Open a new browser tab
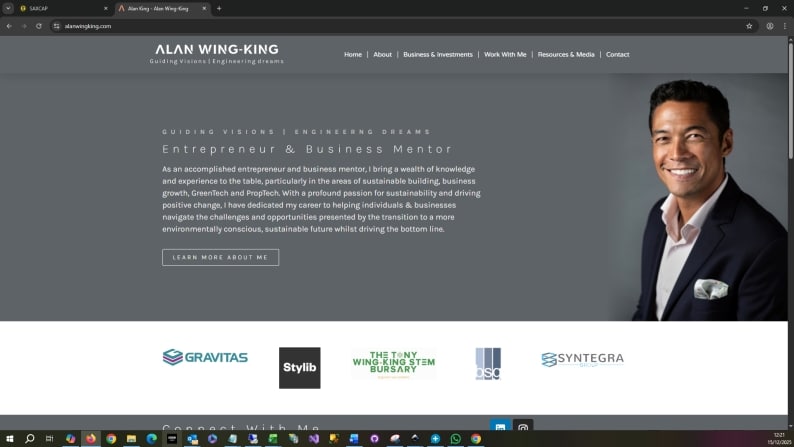The image size is (794, 447). pos(219,8)
